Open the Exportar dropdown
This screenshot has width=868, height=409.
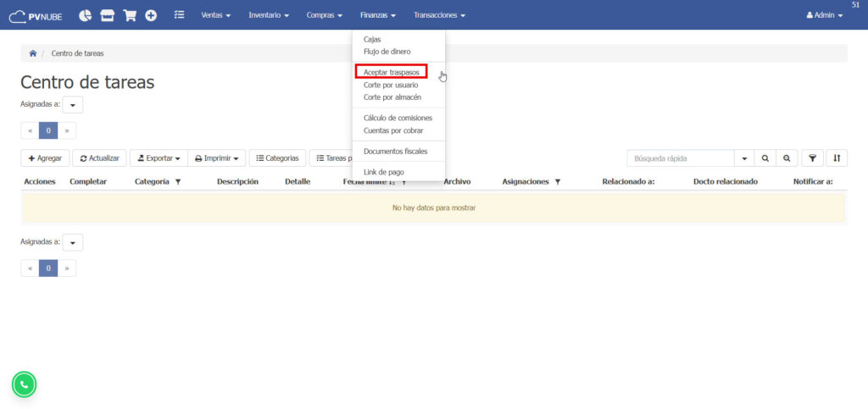pos(159,158)
